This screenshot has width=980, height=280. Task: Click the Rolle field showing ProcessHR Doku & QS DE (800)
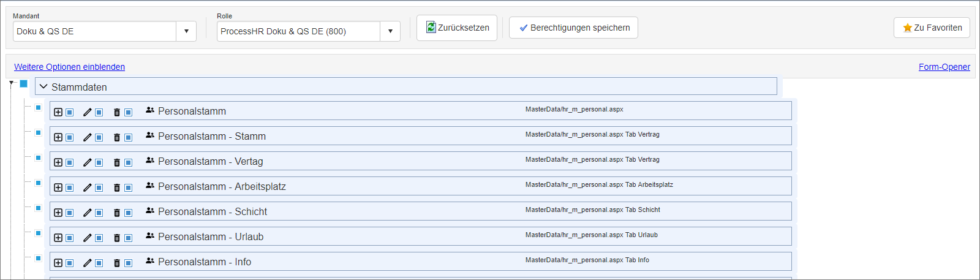point(299,31)
